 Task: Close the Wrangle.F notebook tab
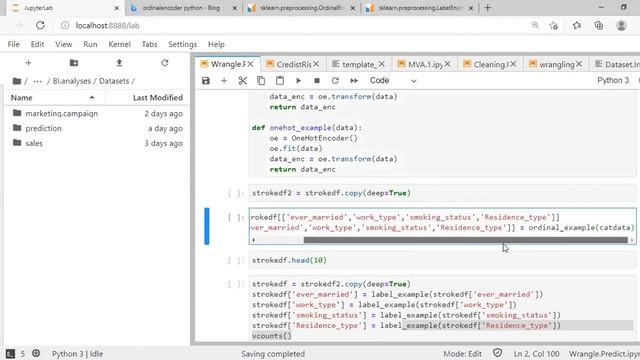pos(250,64)
